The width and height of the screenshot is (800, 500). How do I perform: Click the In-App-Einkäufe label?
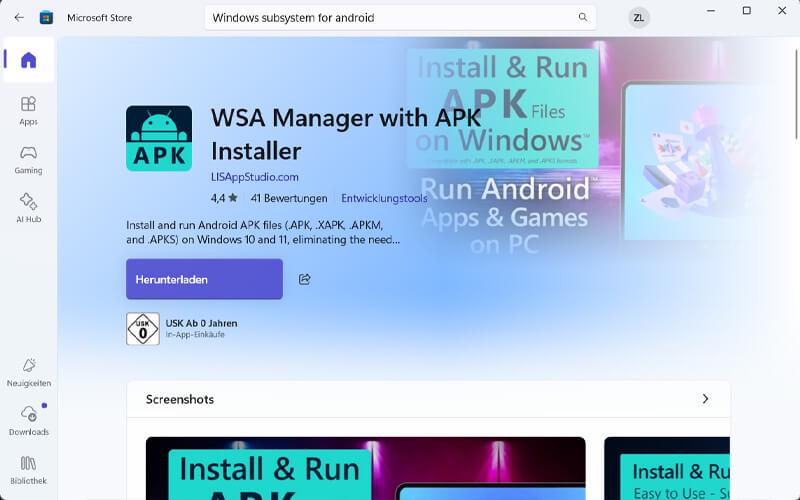(195, 335)
